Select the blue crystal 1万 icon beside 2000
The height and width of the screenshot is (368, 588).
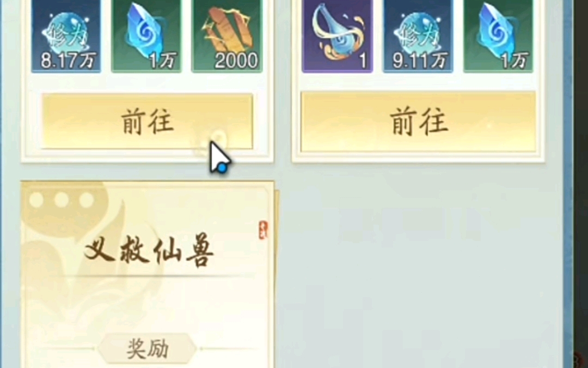click(x=146, y=36)
